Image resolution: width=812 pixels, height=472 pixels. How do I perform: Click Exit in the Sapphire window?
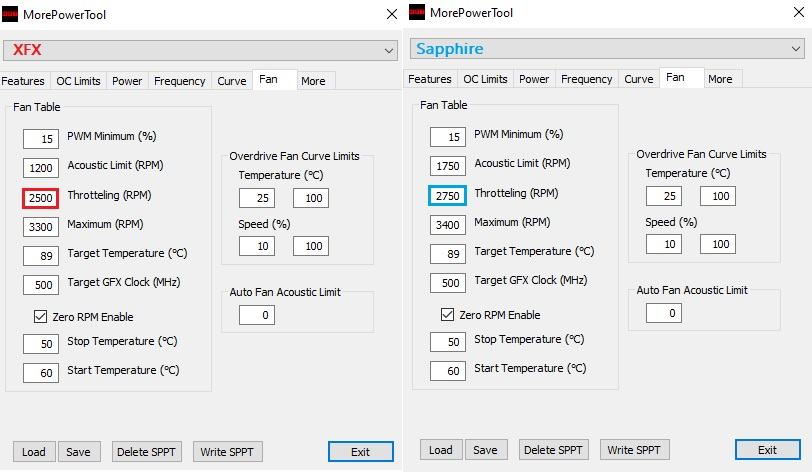[x=767, y=450]
